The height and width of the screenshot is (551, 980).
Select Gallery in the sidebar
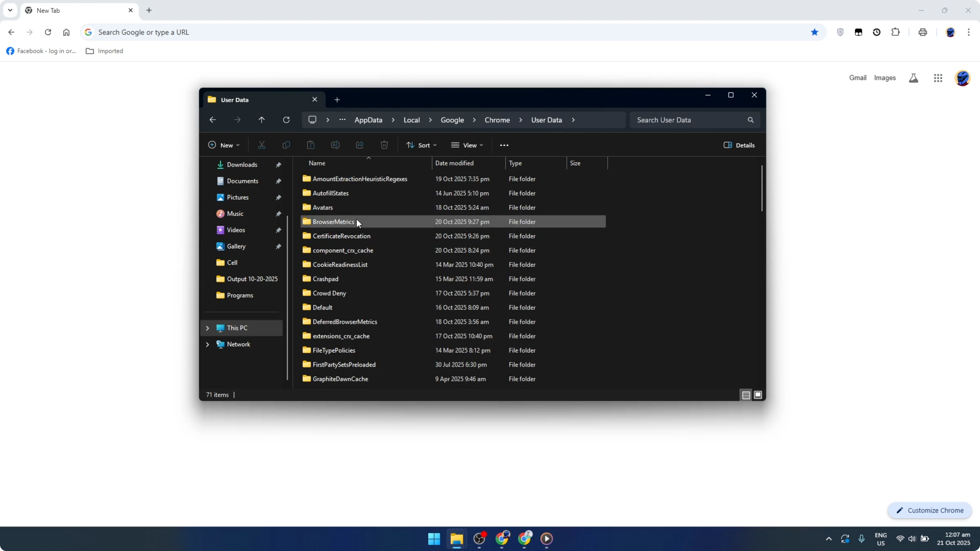(x=242, y=246)
